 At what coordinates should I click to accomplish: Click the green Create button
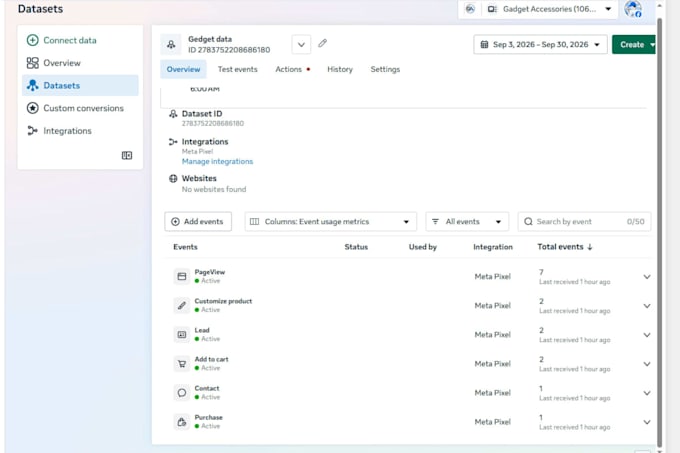[633, 45]
